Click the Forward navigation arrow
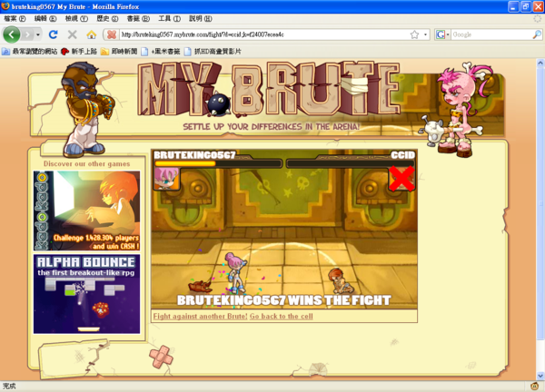The image size is (545, 392). [x=27, y=34]
